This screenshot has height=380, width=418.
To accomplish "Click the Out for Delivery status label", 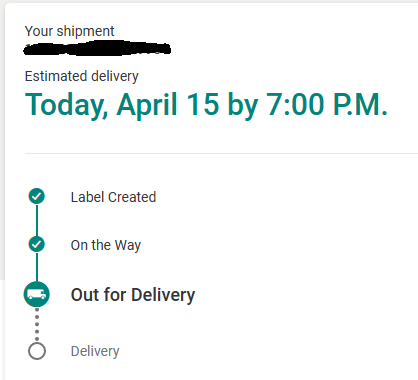I will click(x=133, y=295).
